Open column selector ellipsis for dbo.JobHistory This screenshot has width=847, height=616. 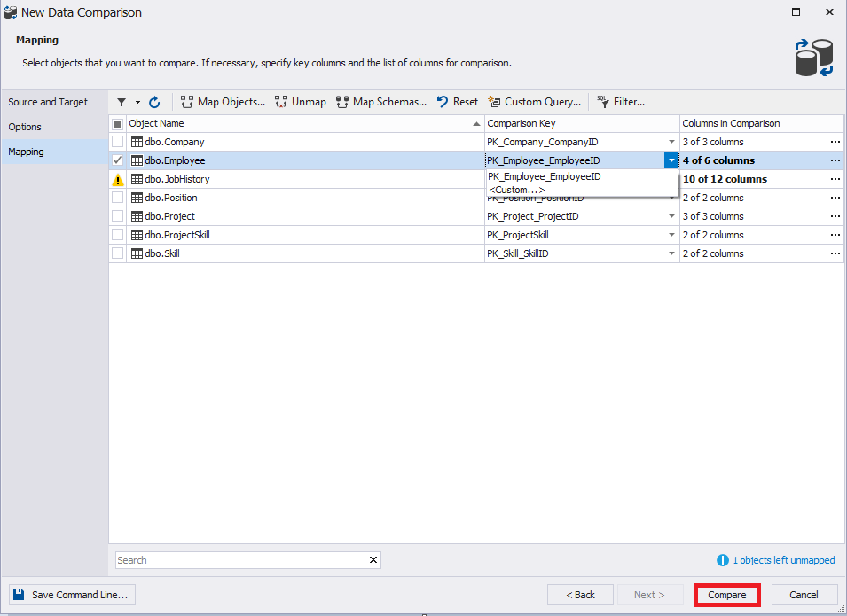[x=835, y=179]
